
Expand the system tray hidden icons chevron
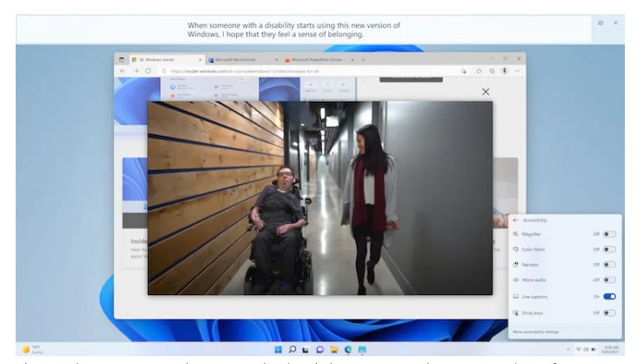click(x=568, y=349)
